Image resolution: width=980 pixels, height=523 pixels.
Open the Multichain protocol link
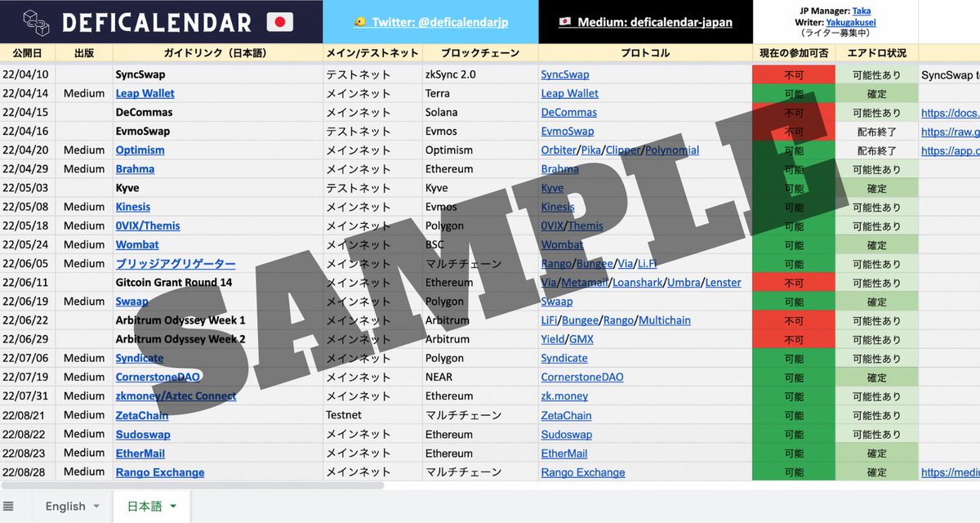[x=665, y=320]
